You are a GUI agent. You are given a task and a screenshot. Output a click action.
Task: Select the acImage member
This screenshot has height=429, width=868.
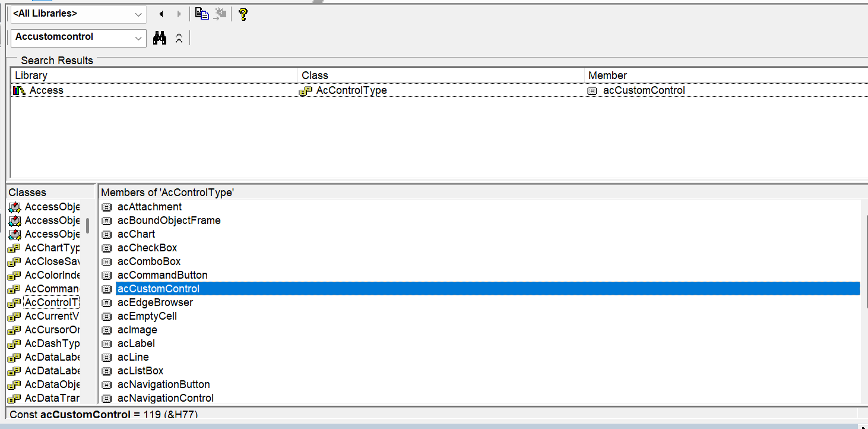[x=137, y=330]
